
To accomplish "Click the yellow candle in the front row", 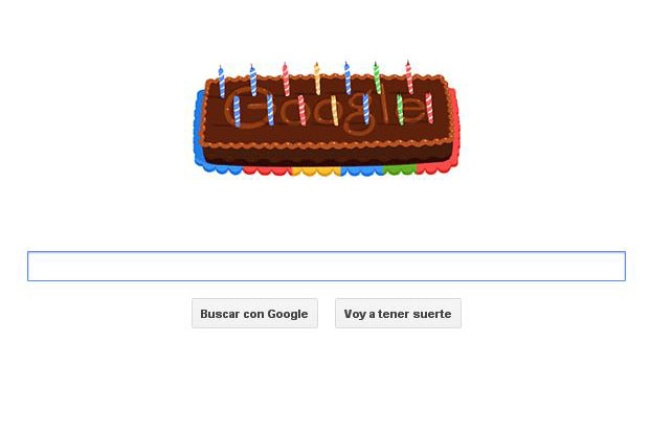I will 334,110.
